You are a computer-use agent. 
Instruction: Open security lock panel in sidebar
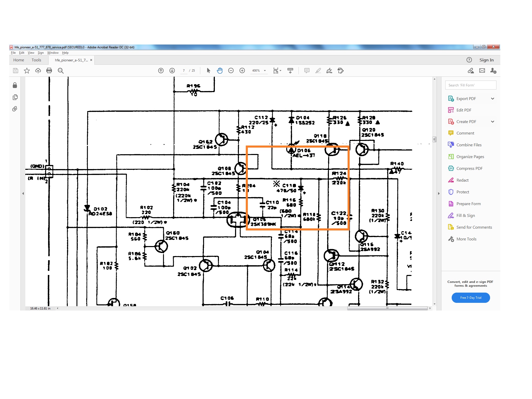point(15,85)
